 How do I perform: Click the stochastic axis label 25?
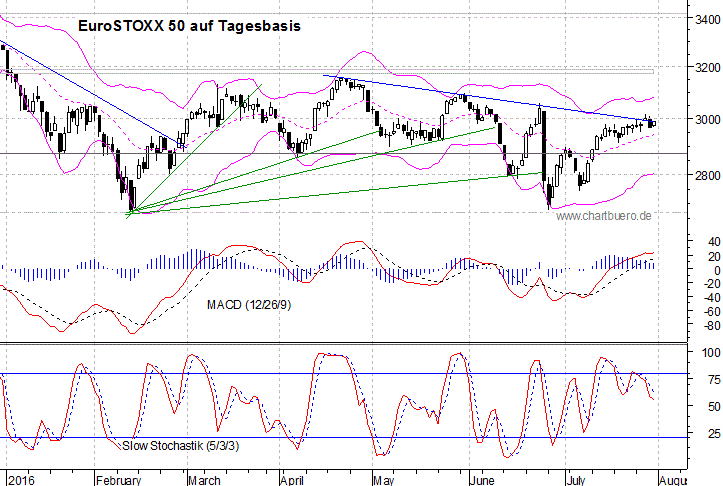point(714,433)
